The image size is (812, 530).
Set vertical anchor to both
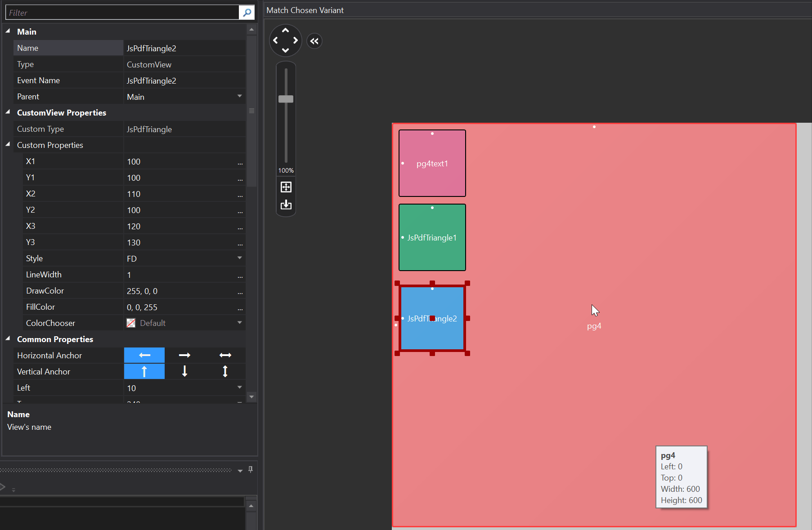pyautogui.click(x=225, y=371)
